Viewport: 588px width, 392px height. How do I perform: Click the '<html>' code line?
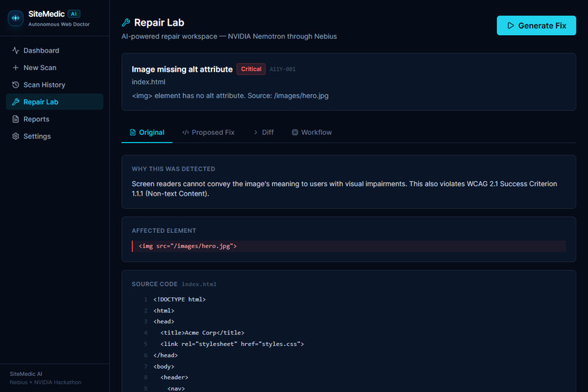click(x=163, y=310)
